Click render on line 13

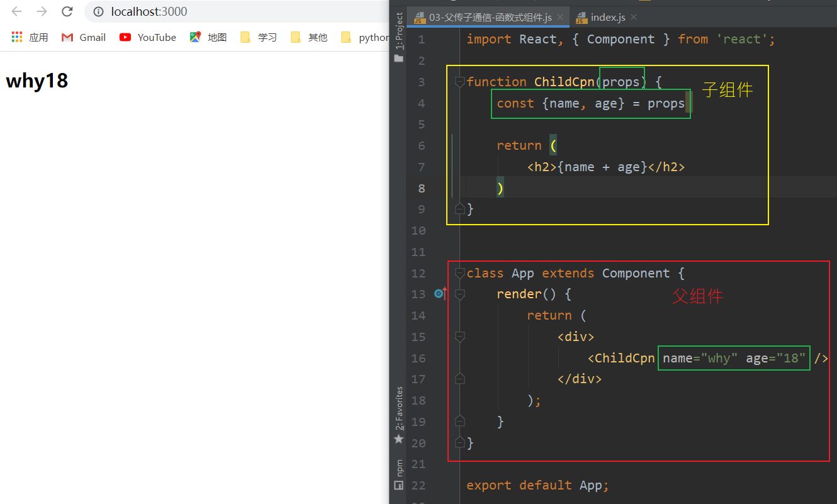click(x=519, y=294)
